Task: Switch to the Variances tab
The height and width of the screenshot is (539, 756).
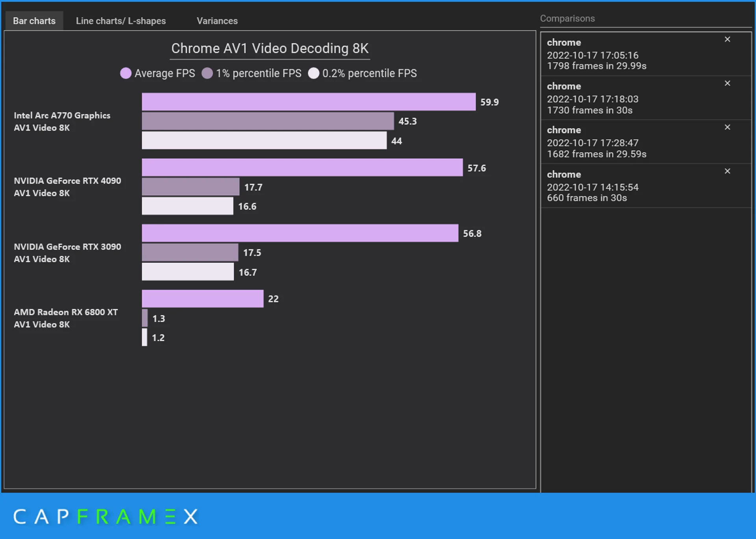Action: pos(217,20)
